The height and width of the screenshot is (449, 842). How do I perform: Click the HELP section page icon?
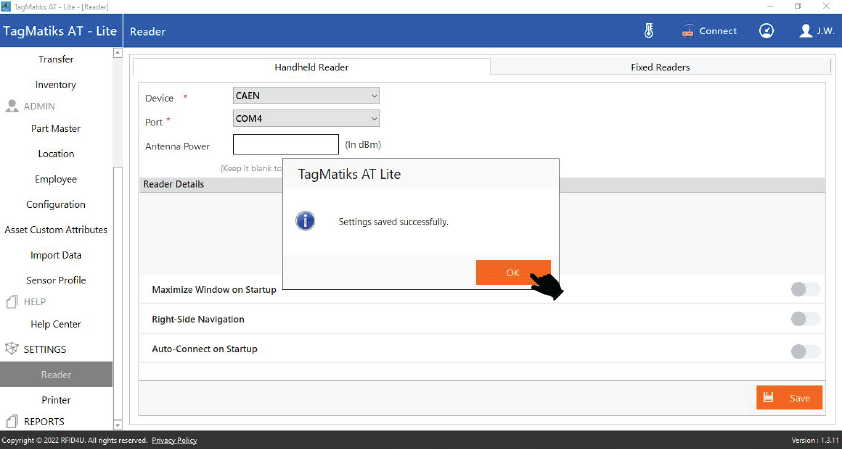[x=13, y=301]
